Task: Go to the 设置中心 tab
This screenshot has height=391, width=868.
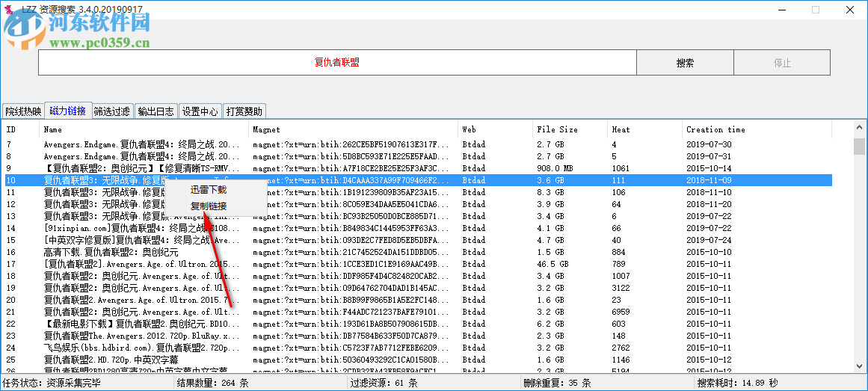Action: [200, 111]
